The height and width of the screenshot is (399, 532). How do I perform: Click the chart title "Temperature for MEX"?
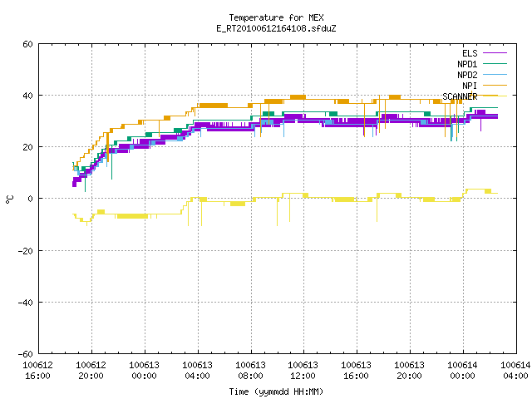point(276,17)
